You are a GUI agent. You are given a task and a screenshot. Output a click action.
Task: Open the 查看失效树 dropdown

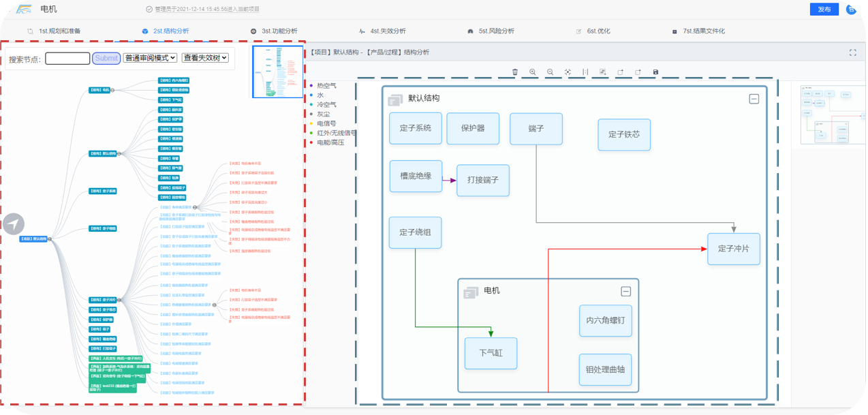click(204, 59)
